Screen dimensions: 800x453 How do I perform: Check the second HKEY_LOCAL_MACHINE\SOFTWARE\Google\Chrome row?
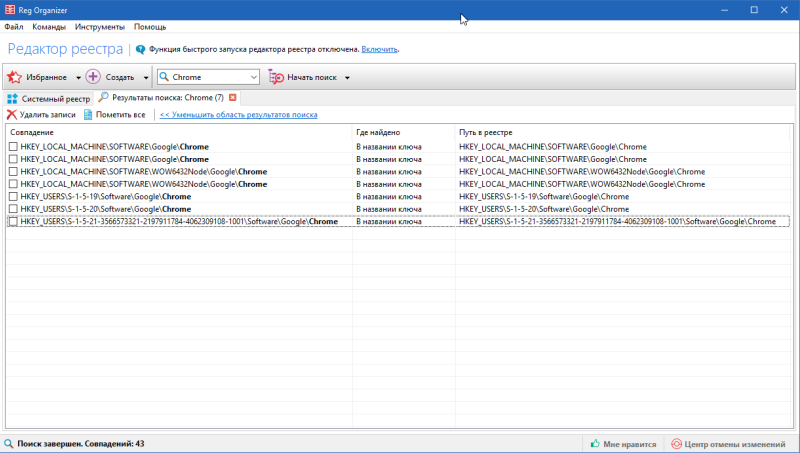13,159
